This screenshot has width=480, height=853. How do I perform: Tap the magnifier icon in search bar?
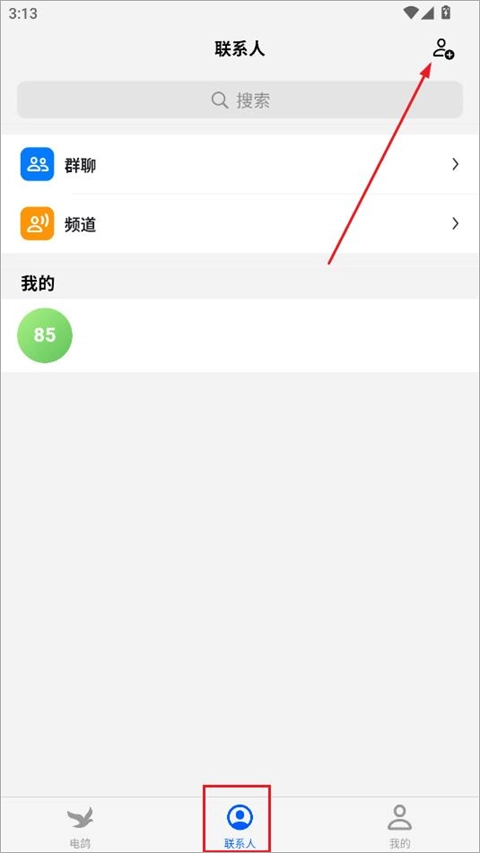click(x=220, y=100)
